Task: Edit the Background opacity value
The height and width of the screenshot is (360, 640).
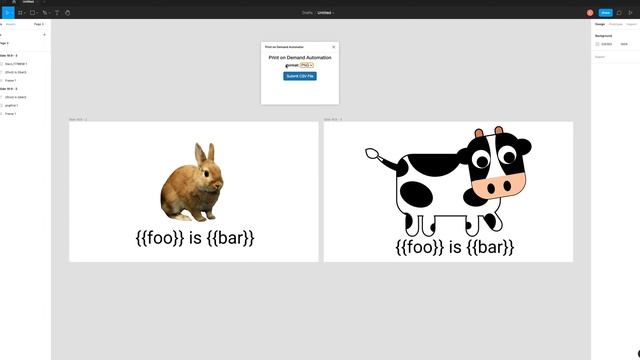Action: [x=624, y=44]
